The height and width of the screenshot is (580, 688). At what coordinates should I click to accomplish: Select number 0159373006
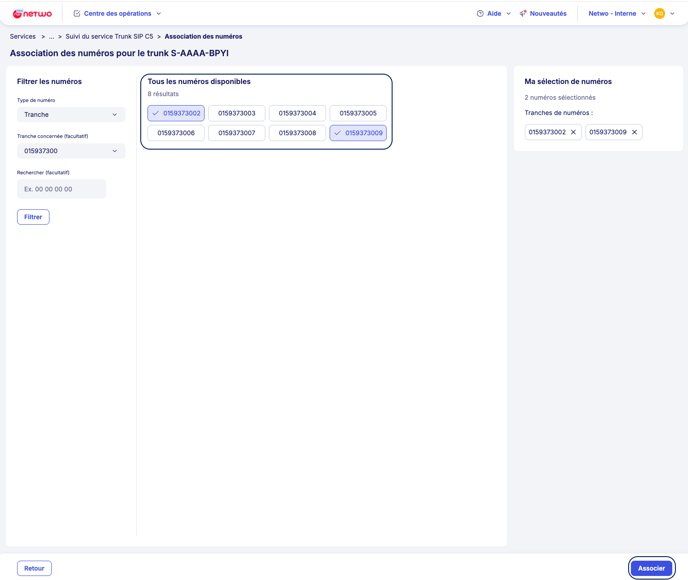tap(176, 133)
